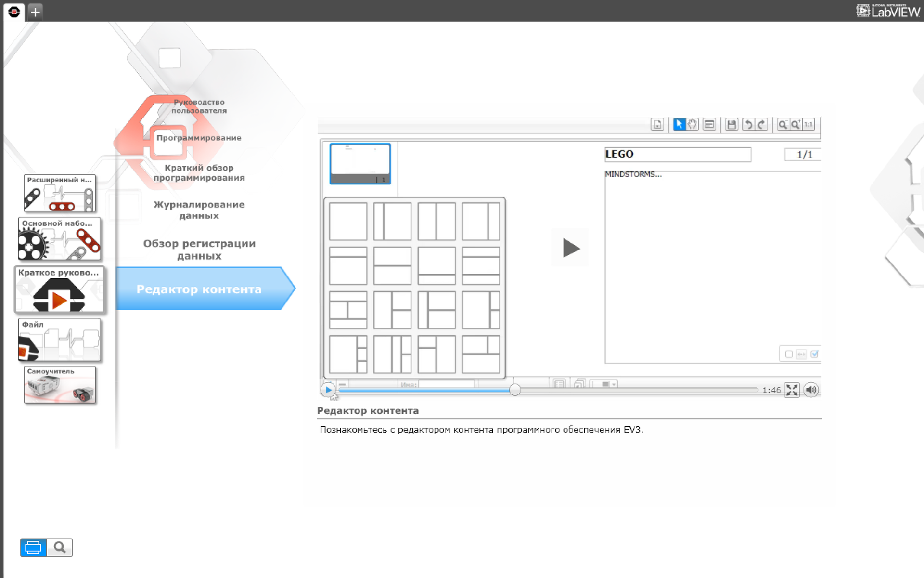Screen dimensions: 924x578
Task: Click the print icon at bottom left
Action: pos(33,548)
